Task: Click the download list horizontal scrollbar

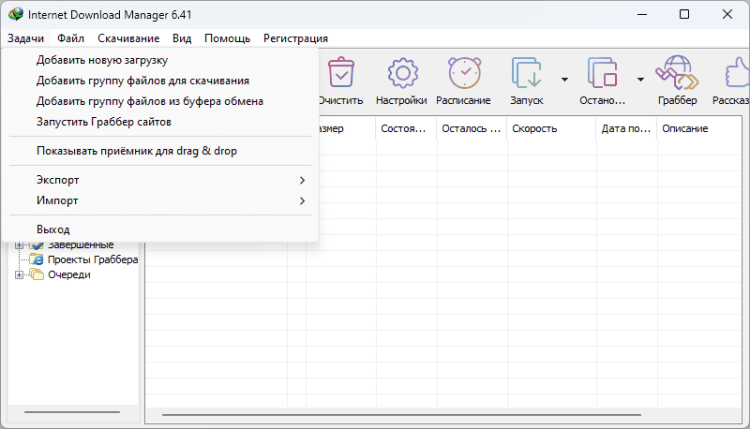Action: pos(401,415)
